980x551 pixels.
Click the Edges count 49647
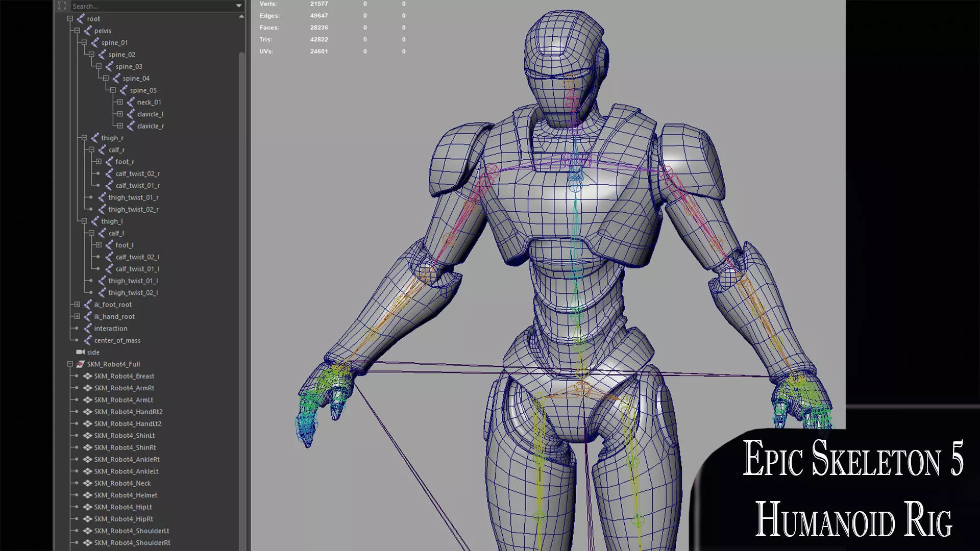[x=319, y=16]
